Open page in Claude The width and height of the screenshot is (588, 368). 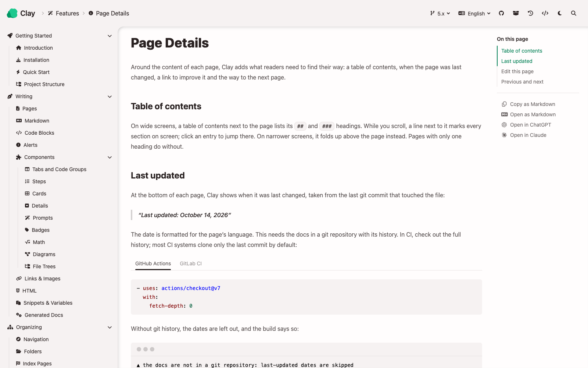(x=524, y=135)
